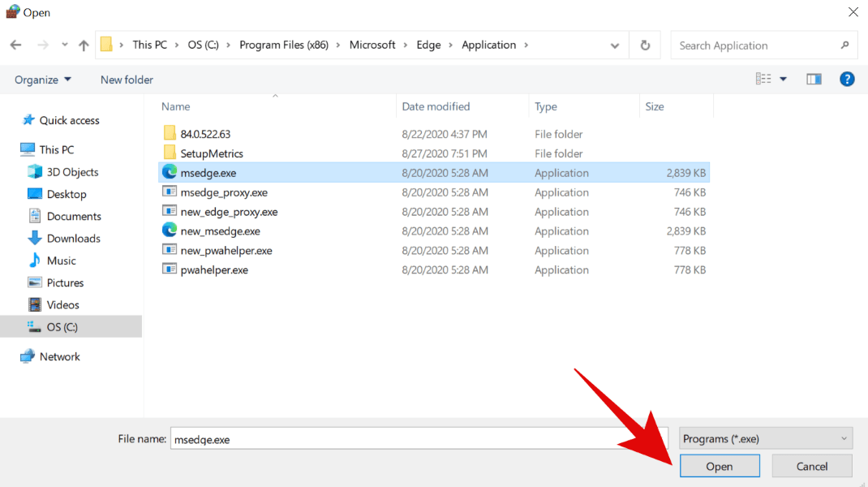Open the Organize dropdown menu
868x487 pixels.
[x=43, y=80]
